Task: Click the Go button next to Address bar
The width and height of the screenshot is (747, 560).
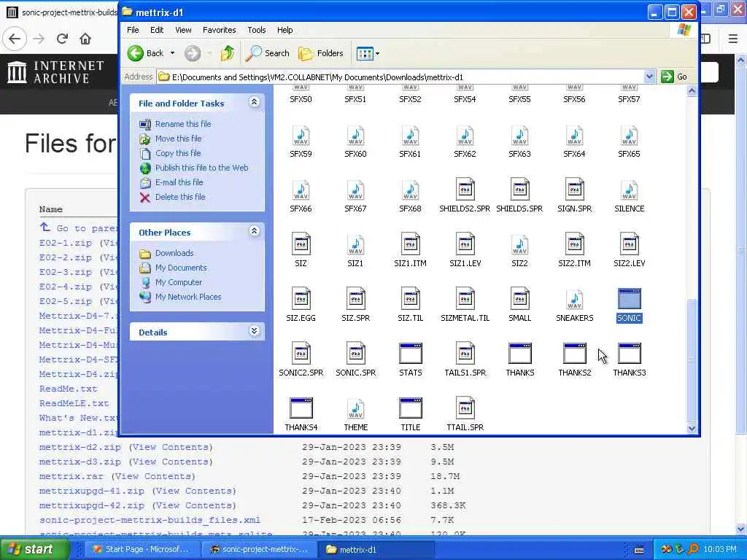Action: 675,77
